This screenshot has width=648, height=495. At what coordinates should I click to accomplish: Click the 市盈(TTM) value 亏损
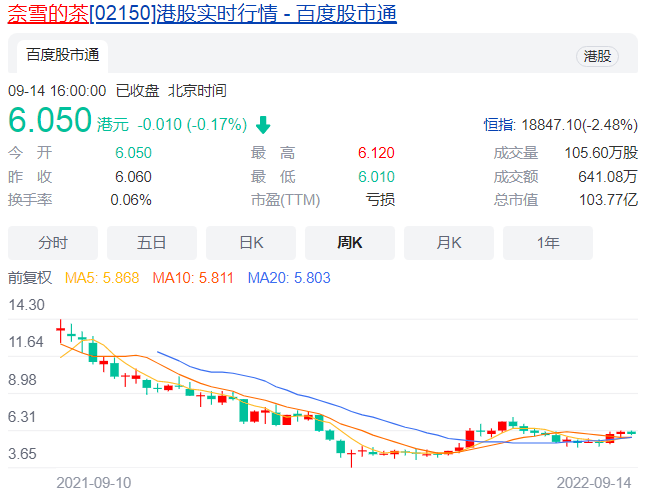(380, 200)
